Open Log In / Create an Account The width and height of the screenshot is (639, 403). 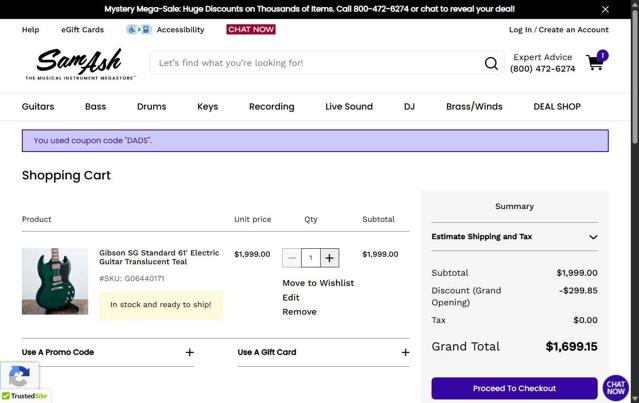[x=559, y=30]
